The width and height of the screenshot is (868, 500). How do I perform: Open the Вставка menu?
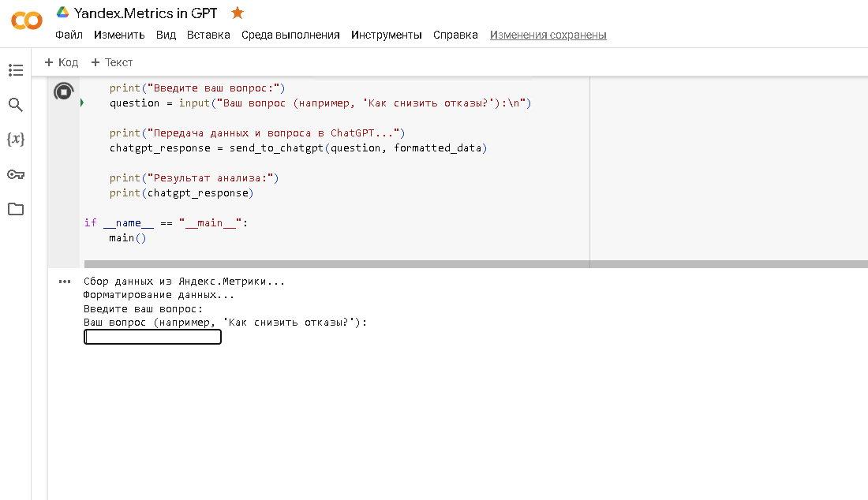click(208, 35)
